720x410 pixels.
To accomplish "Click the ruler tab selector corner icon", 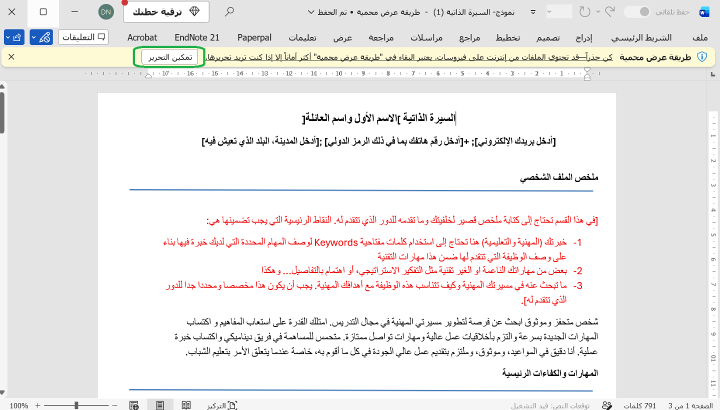I will click(713, 73).
